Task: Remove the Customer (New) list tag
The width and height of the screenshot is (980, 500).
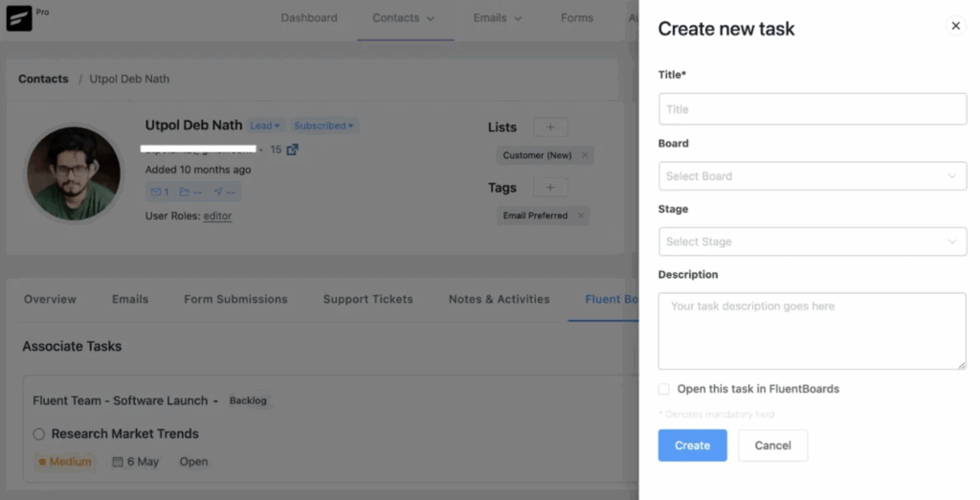Action: 585,155
